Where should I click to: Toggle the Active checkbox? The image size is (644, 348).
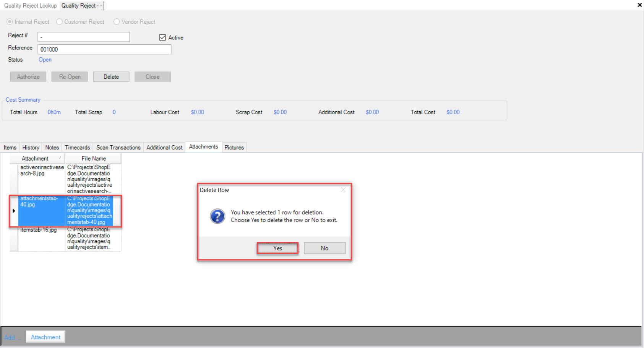[x=162, y=37]
